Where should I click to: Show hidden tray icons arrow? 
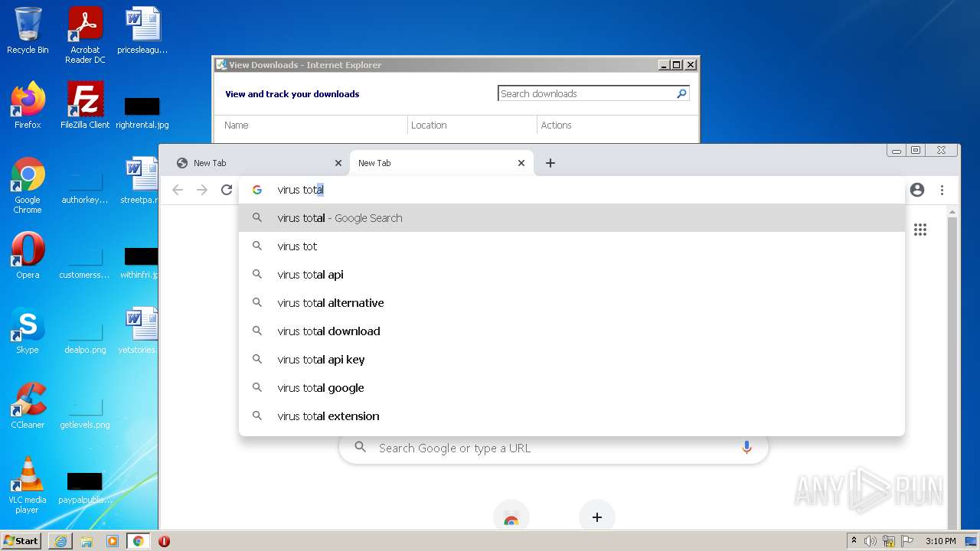(854, 541)
